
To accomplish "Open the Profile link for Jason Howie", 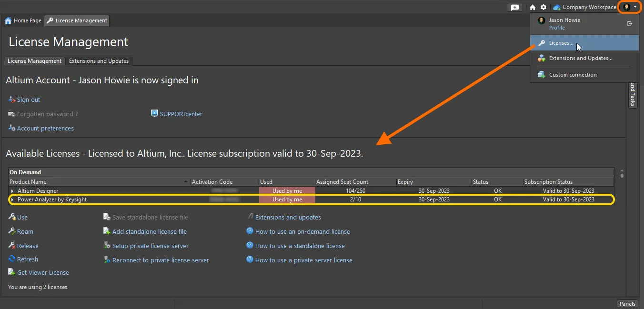I will click(557, 28).
